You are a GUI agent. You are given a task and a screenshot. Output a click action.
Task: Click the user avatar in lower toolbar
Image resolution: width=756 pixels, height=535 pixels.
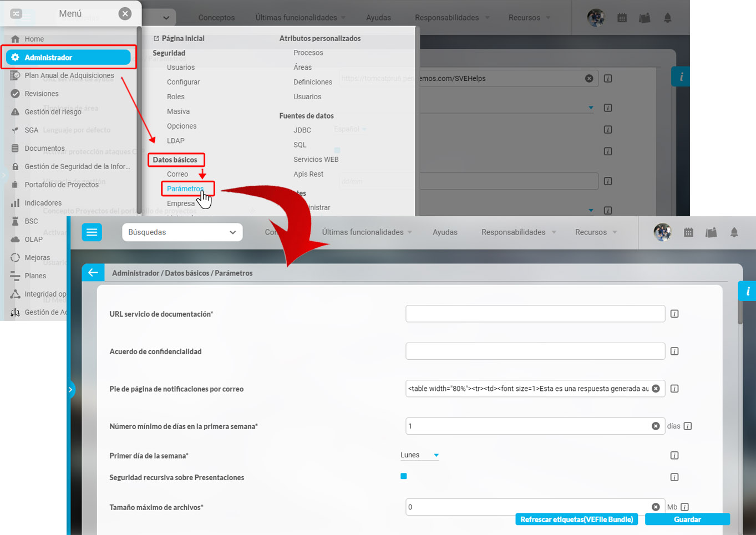662,232
